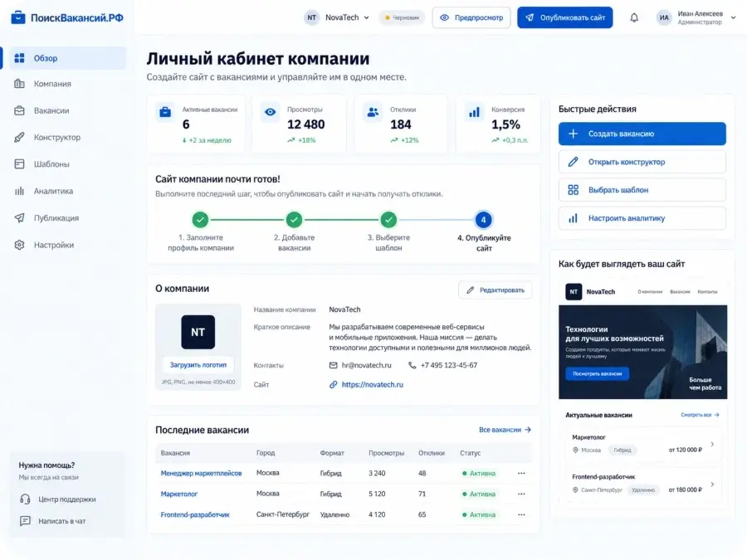The height and width of the screenshot is (560, 747).
Task: Click the NT company logo tile
Action: pos(198,332)
